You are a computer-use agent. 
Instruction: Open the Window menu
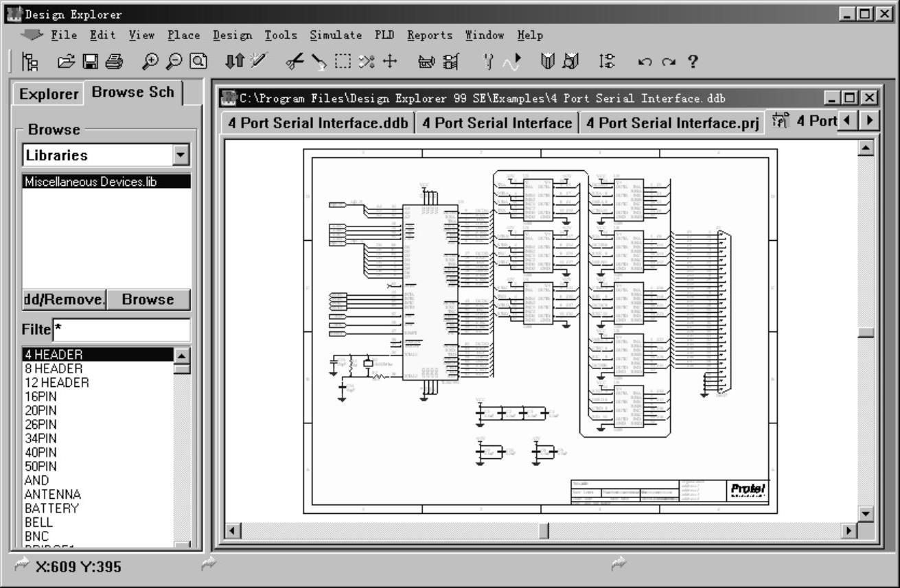[485, 35]
